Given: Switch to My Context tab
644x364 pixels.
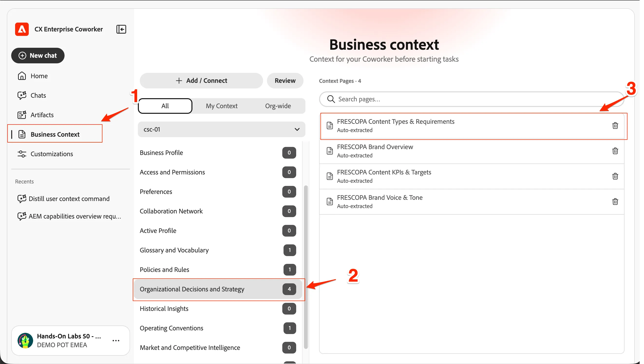Looking at the screenshot, I should point(221,106).
